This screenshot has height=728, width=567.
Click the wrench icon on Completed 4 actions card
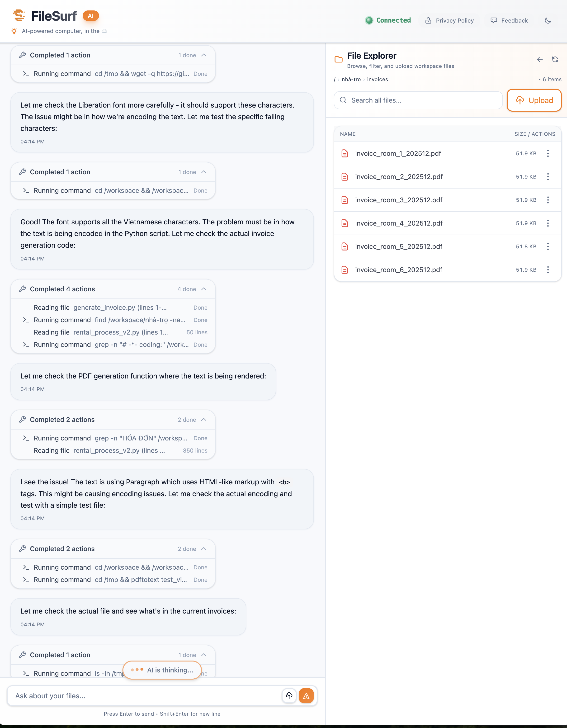(x=23, y=289)
